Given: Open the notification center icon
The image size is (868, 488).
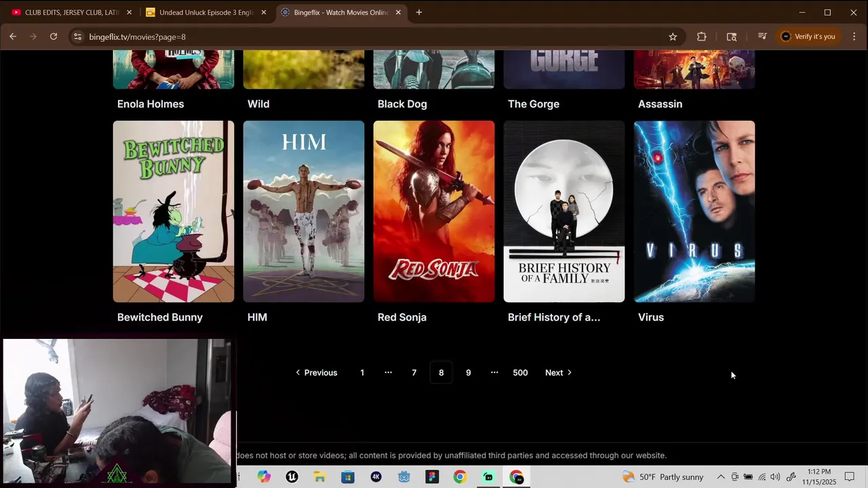Looking at the screenshot, I should (x=850, y=477).
